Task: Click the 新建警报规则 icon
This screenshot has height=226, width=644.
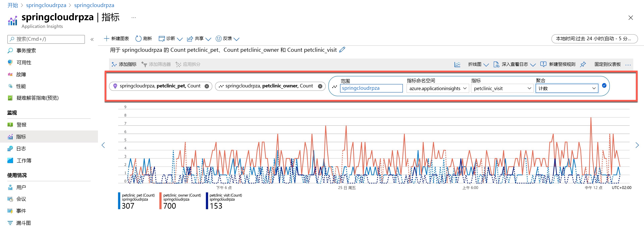Action: click(x=543, y=64)
